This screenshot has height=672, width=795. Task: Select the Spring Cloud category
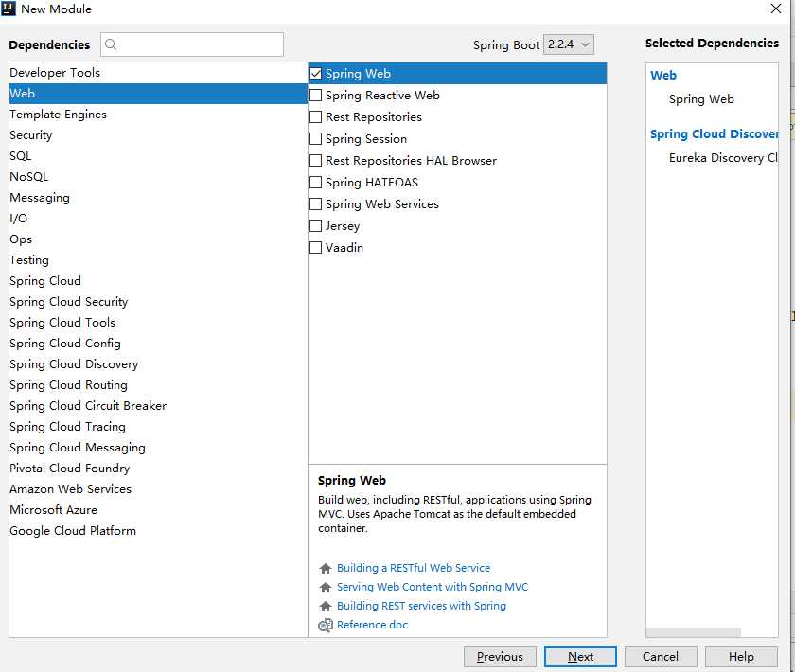tap(158, 280)
